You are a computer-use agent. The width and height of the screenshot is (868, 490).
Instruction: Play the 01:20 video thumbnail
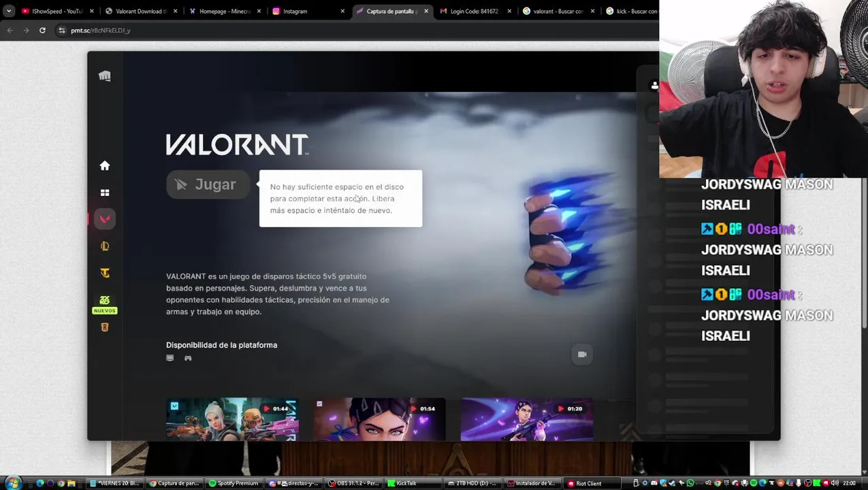[x=527, y=419]
